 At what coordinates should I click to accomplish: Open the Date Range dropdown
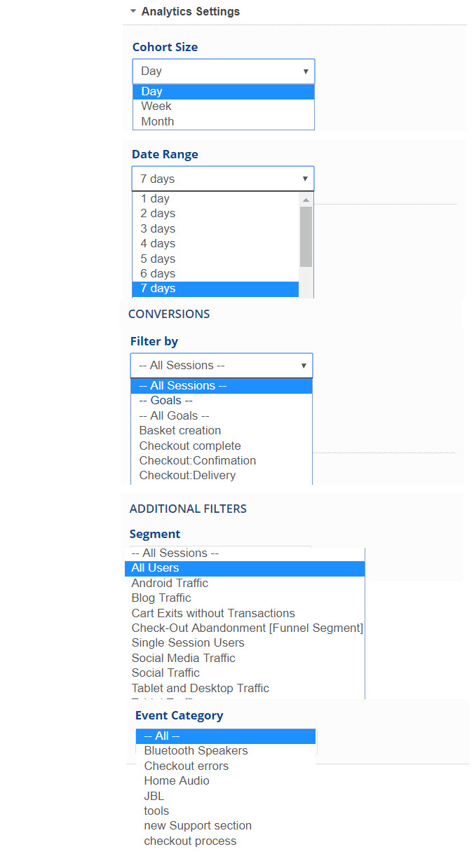[223, 179]
